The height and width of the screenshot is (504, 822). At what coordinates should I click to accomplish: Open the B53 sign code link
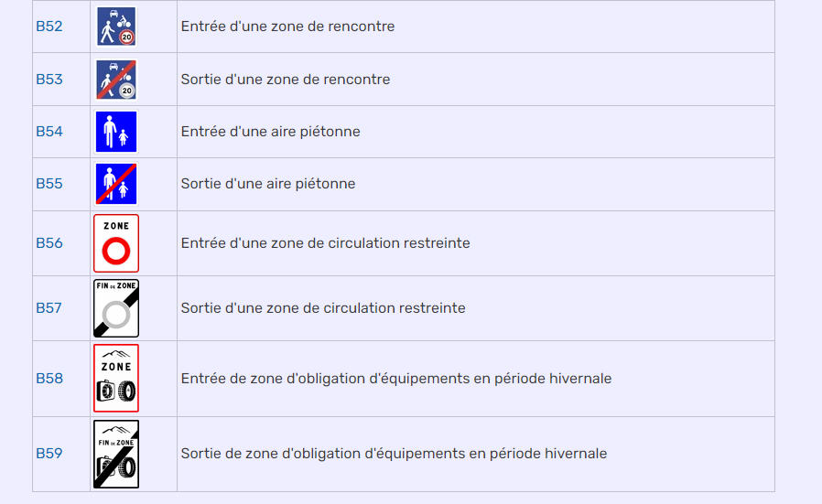(x=49, y=79)
